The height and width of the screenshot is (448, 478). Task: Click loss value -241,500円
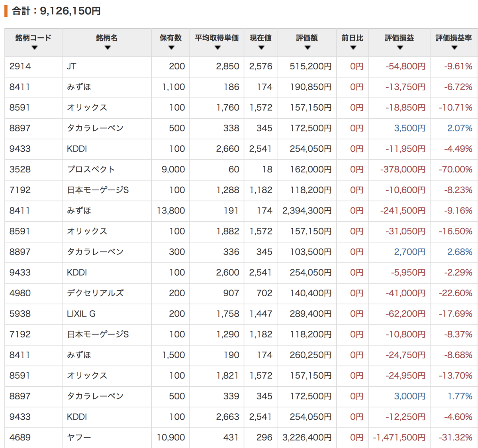[403, 211]
